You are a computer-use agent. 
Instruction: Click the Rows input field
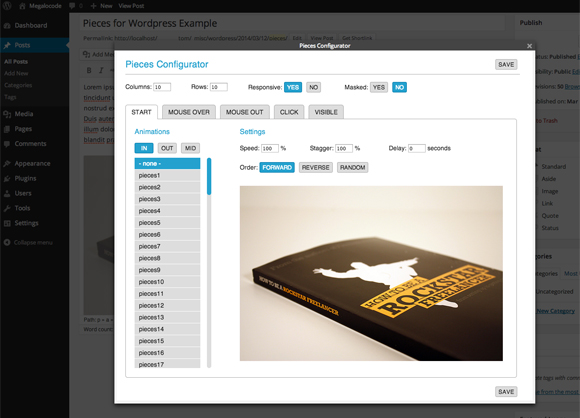click(219, 87)
